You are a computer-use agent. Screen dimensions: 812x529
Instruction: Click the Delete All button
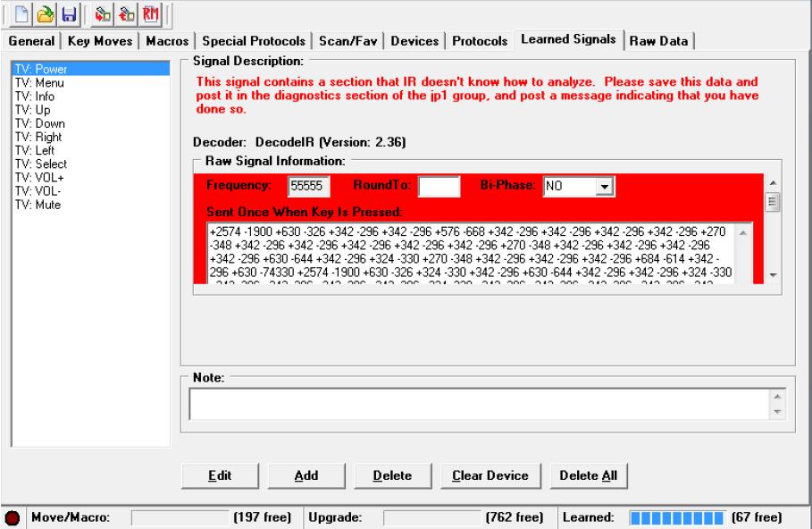tap(589, 475)
